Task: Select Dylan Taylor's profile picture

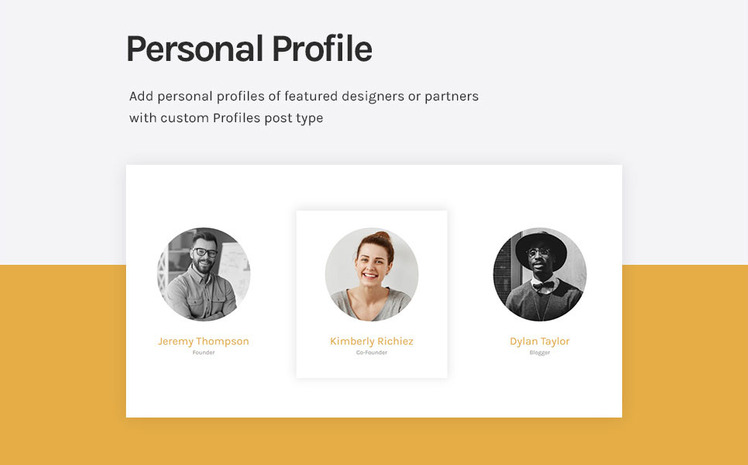Action: [x=540, y=274]
